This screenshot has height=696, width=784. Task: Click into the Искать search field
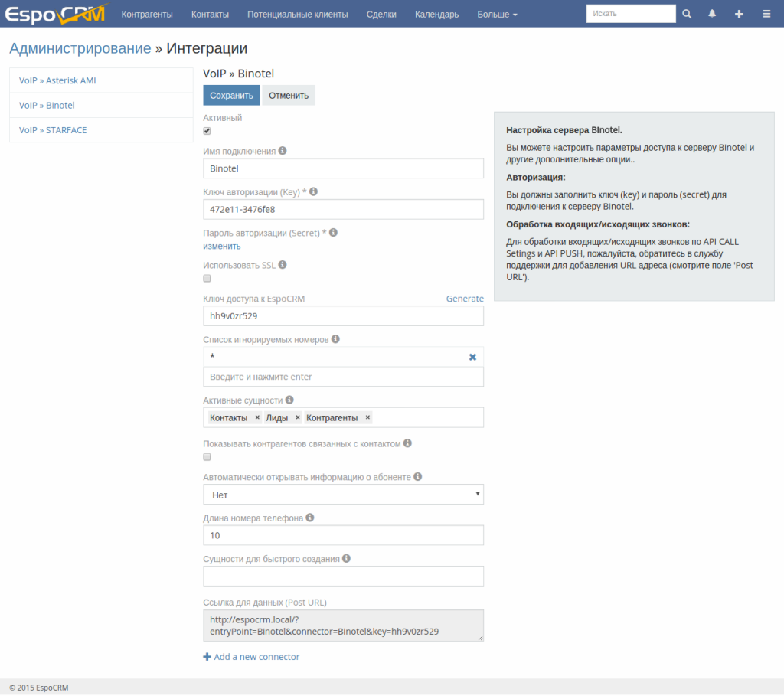pyautogui.click(x=631, y=14)
